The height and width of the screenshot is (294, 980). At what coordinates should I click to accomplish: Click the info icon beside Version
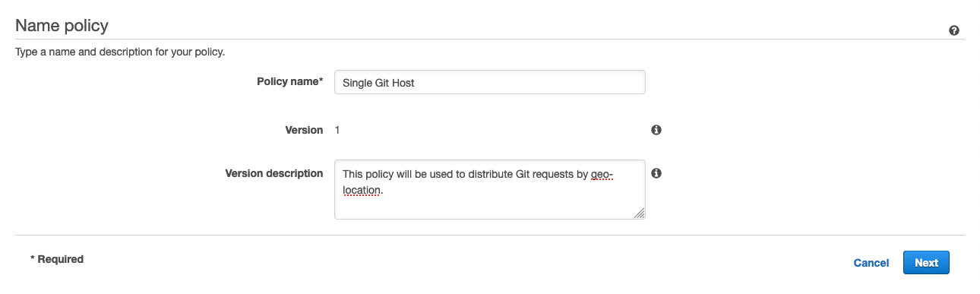pyautogui.click(x=656, y=130)
